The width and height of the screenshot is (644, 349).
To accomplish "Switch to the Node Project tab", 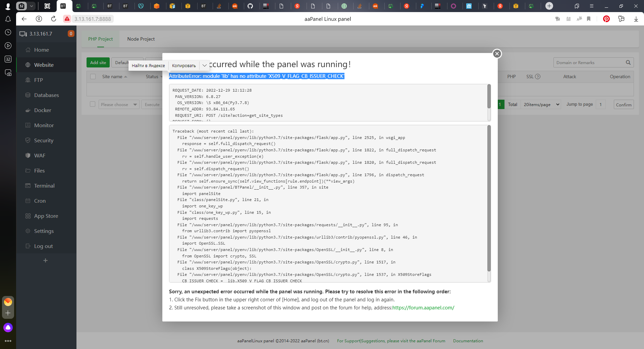I will tap(141, 39).
